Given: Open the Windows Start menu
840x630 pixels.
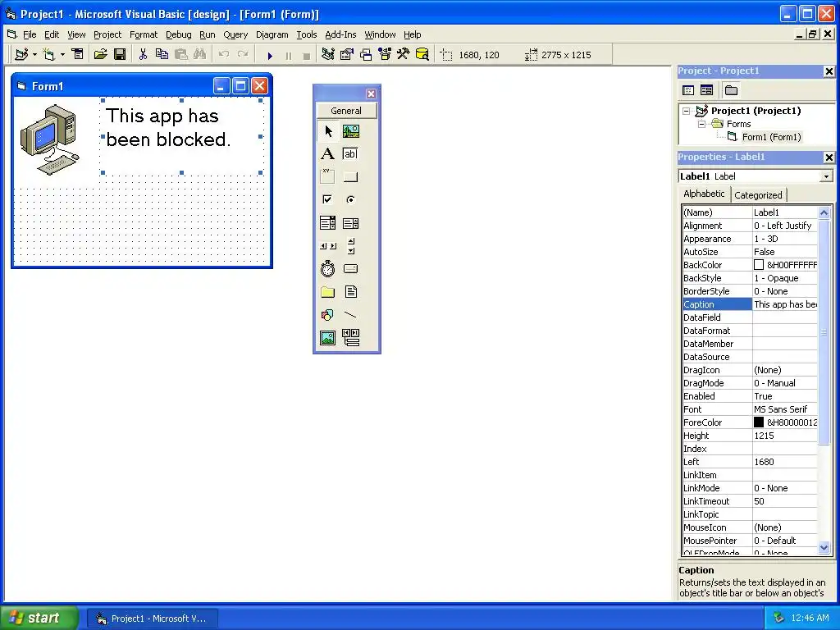Looking at the screenshot, I should point(39,618).
